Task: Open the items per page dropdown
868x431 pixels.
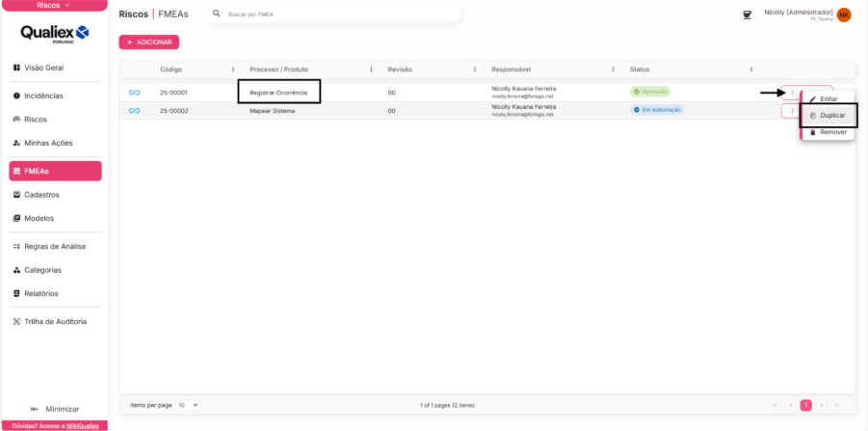Action: coord(189,405)
